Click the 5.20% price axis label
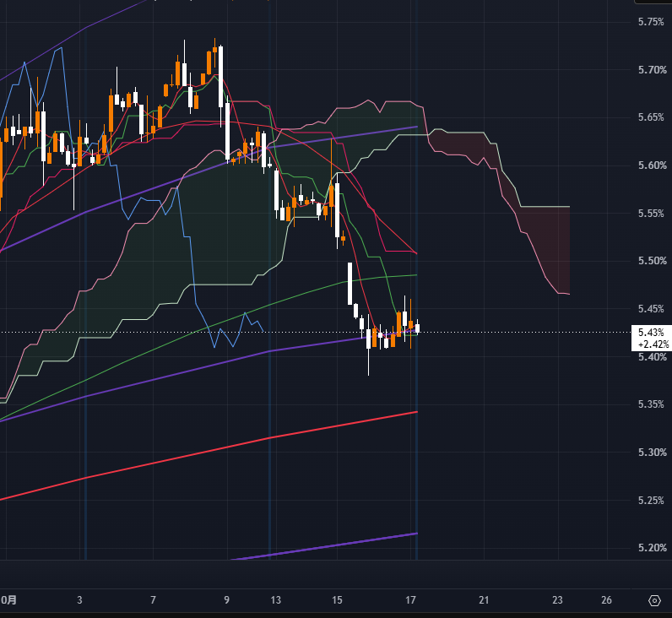 click(653, 548)
